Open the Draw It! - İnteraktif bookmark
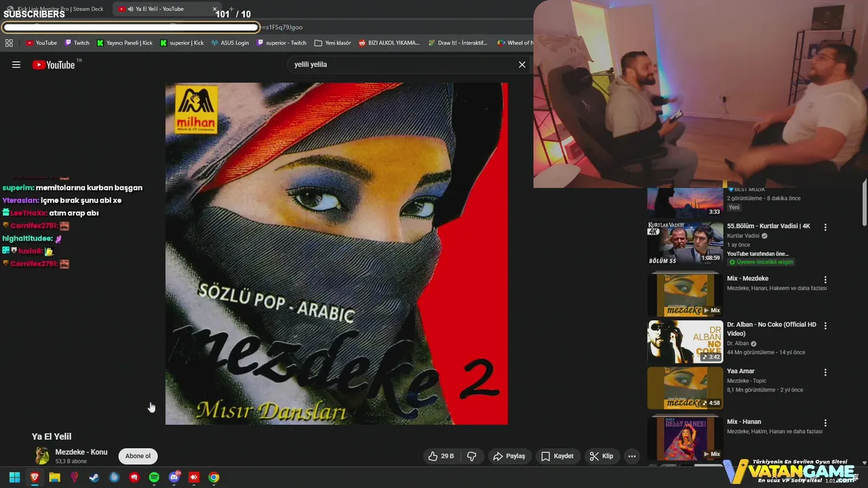Viewport: 868px width, 488px height. tap(458, 43)
